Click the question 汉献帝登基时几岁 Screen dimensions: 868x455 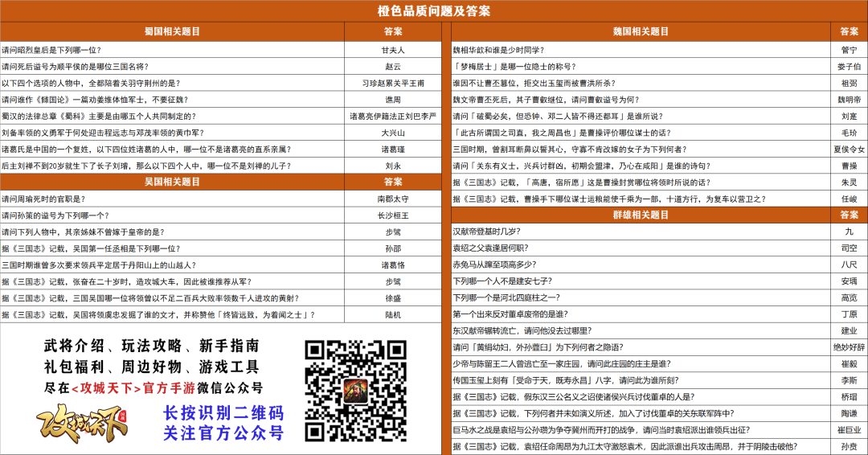click(486, 232)
